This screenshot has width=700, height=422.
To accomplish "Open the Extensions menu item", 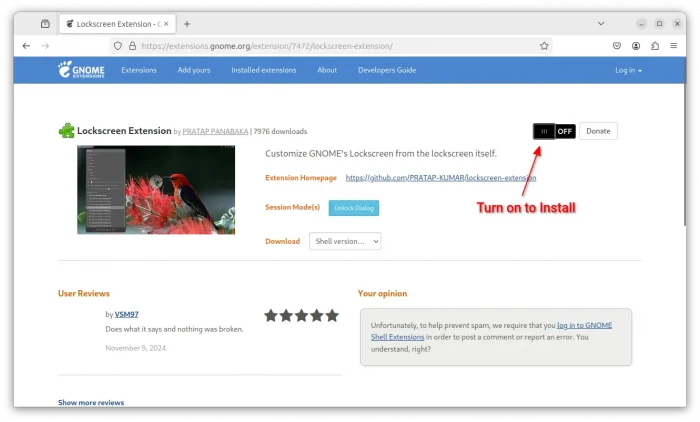I will (139, 70).
